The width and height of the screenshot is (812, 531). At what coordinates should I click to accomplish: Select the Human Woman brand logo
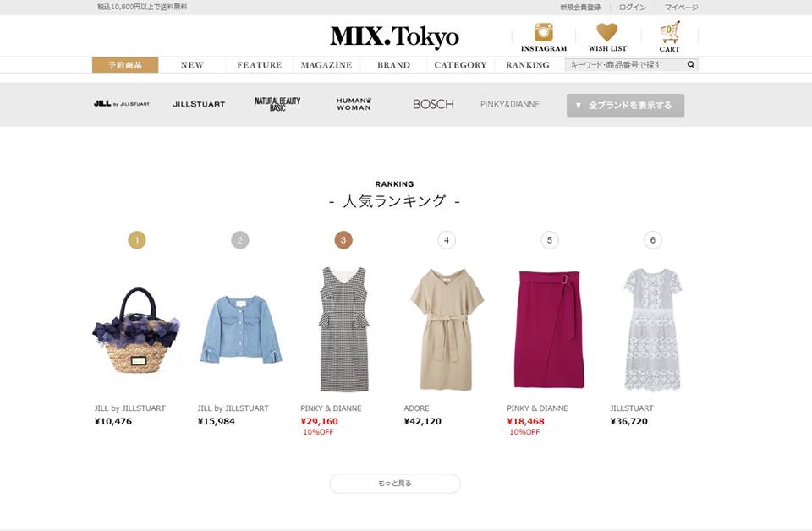354,104
